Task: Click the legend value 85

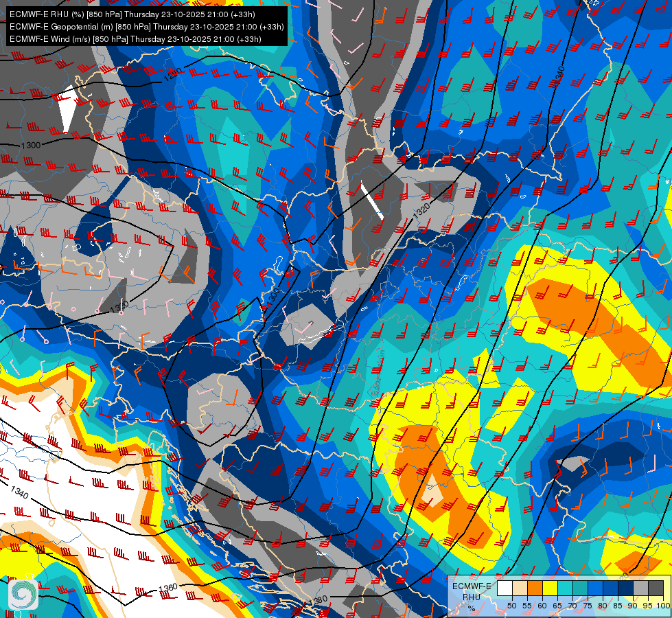Action: 618,606
